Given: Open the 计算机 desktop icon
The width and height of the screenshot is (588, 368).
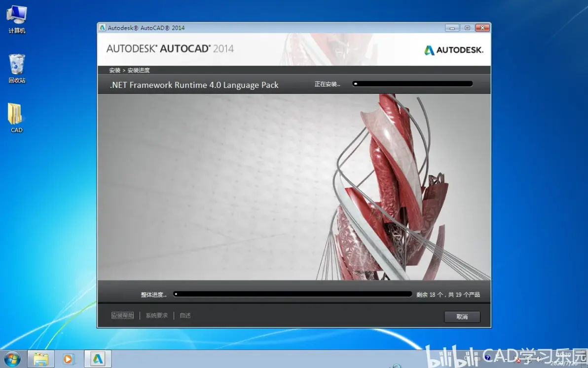Looking at the screenshot, I should click(x=17, y=20).
